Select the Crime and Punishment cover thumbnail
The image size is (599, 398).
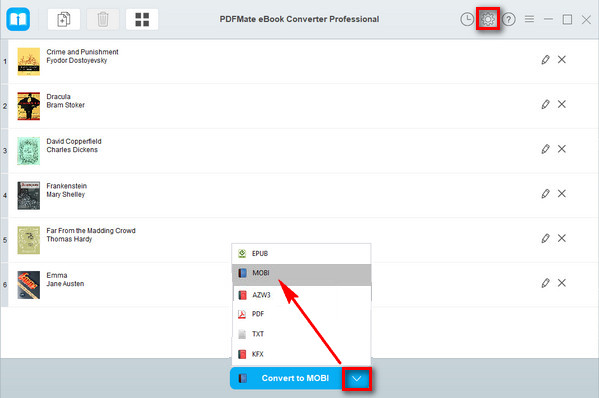[29, 61]
